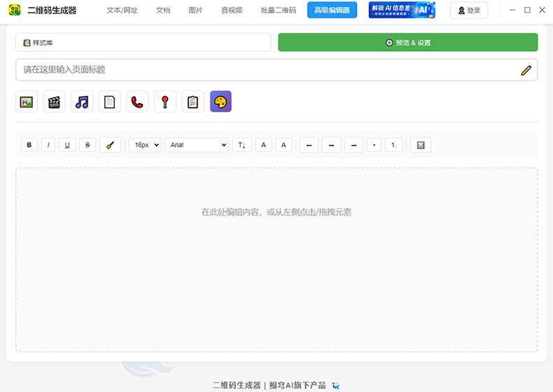Click inside the content editing area
Image resolution: width=553 pixels, height=392 pixels.
click(276, 260)
